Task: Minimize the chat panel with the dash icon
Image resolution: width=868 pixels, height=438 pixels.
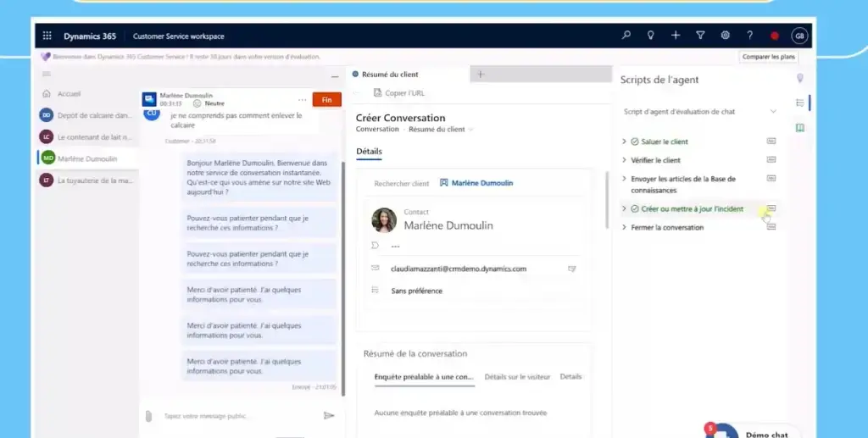Action: click(334, 76)
